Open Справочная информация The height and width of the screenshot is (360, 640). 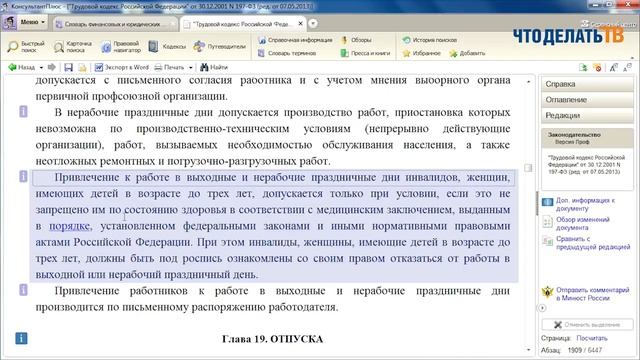tap(295, 40)
